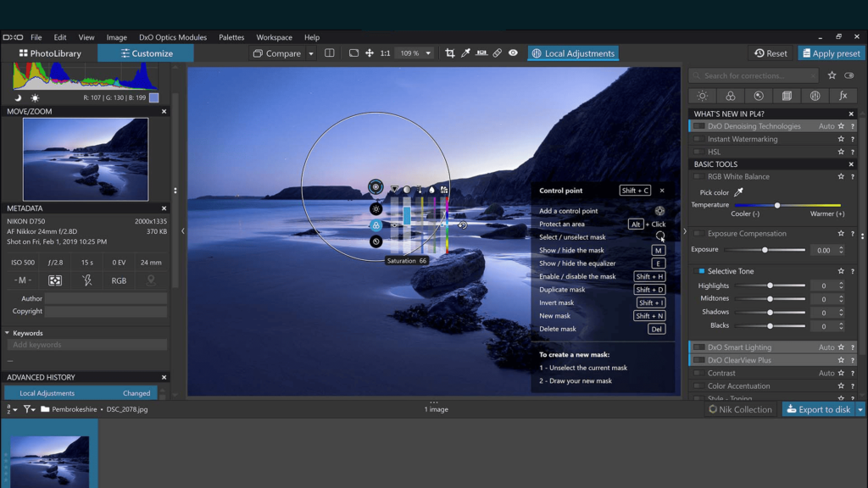Viewport: 868px width, 488px height.
Task: Activate the Horizon straighten tool
Action: tap(481, 53)
